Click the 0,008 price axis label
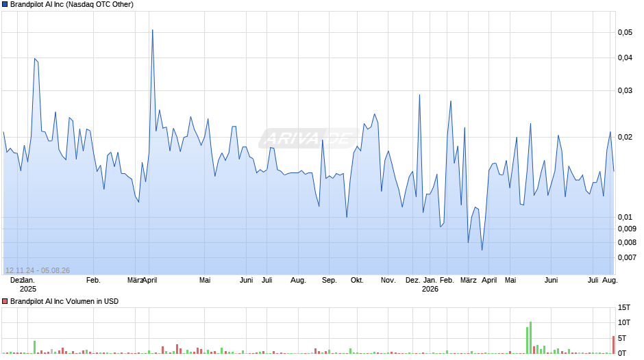This screenshot has width=644, height=360. pyautogui.click(x=627, y=242)
